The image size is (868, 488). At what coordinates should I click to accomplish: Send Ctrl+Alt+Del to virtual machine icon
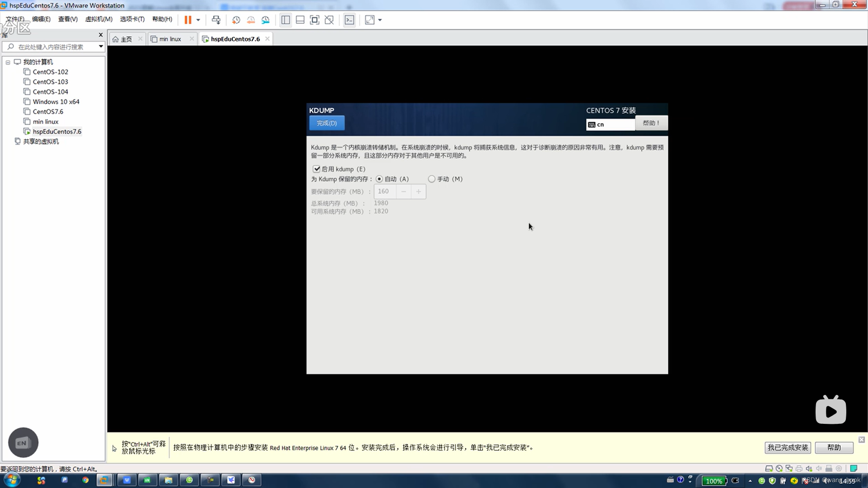(216, 20)
